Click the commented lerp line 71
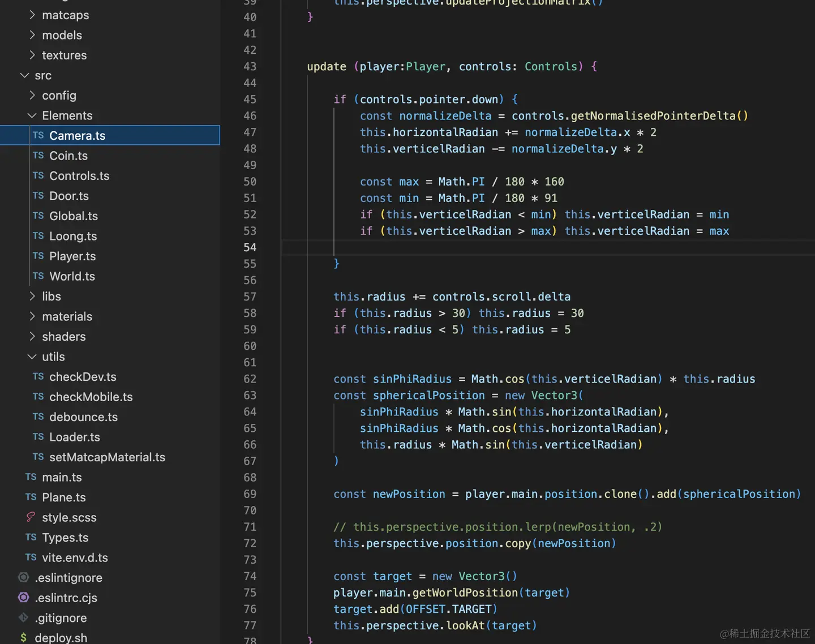The height and width of the screenshot is (644, 815). tap(497, 527)
